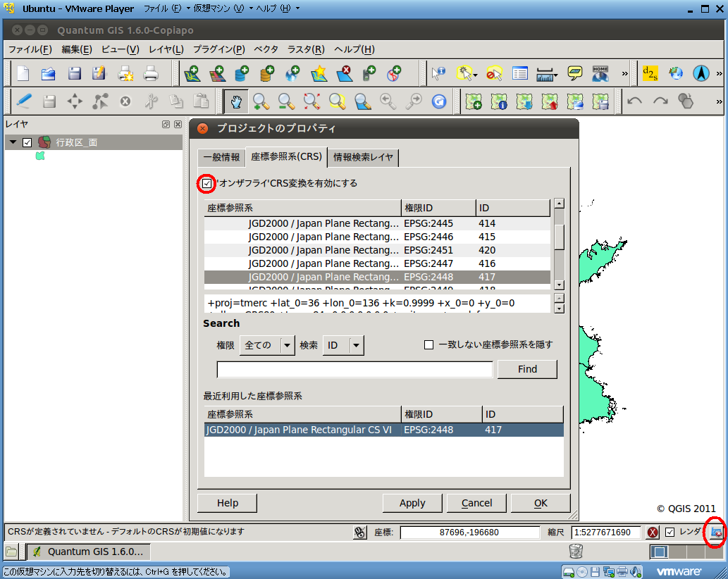Select the EPSG:2445 row in CRS list
This screenshot has width=728, height=579.
pyautogui.click(x=377, y=223)
